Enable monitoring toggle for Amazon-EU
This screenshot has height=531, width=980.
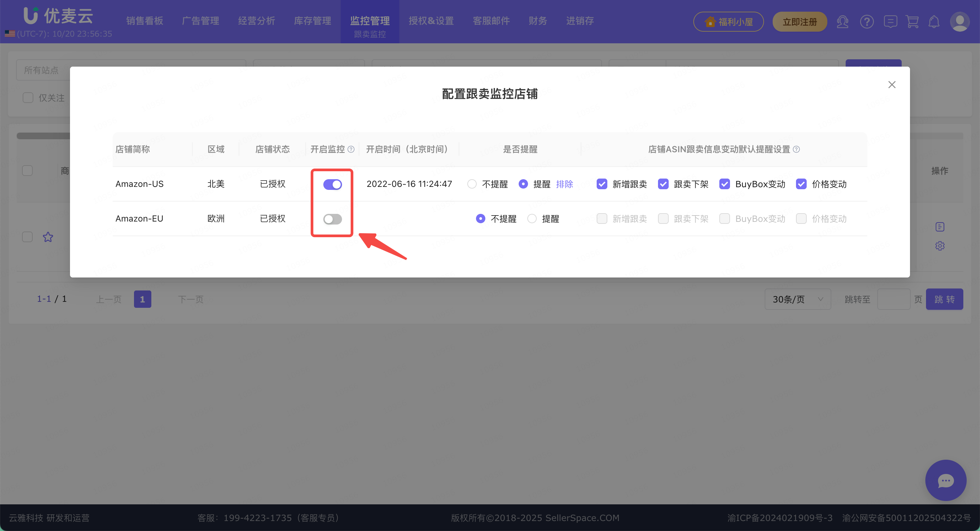[x=332, y=219]
